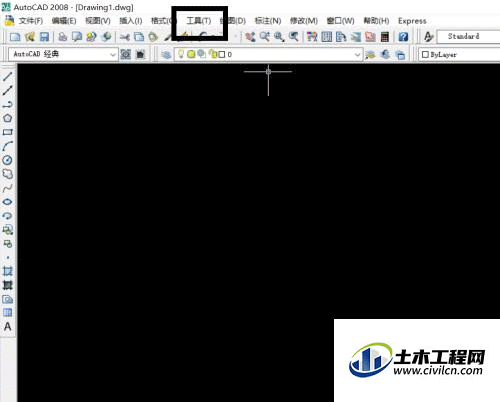
Task: Select the Revision Cloud tool
Action: point(8,174)
